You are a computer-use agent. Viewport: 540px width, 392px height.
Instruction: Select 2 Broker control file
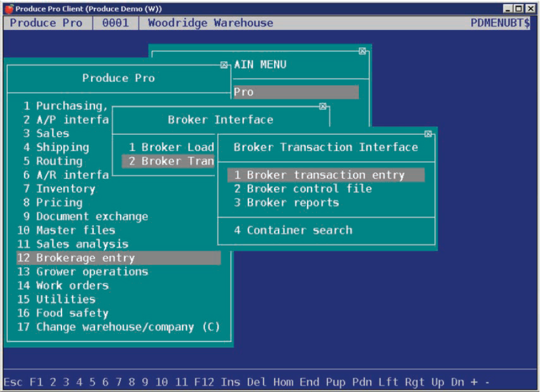[303, 188]
